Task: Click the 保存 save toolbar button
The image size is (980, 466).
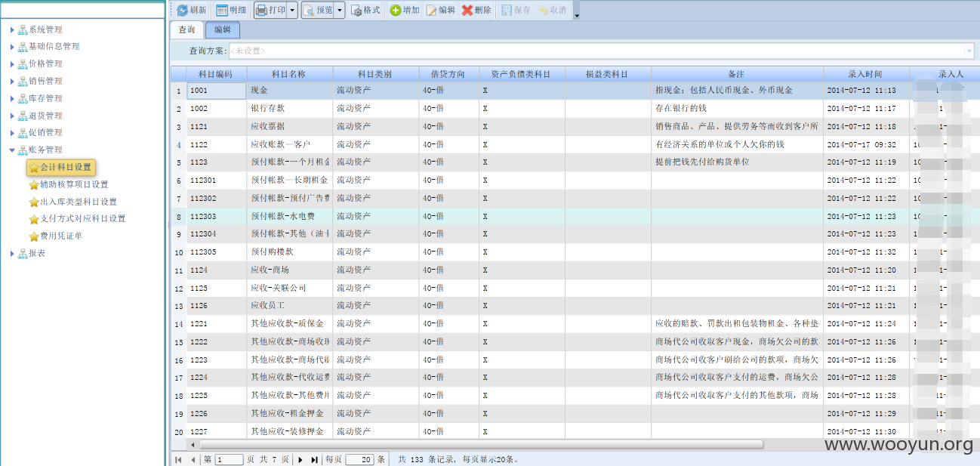Action: point(516,11)
